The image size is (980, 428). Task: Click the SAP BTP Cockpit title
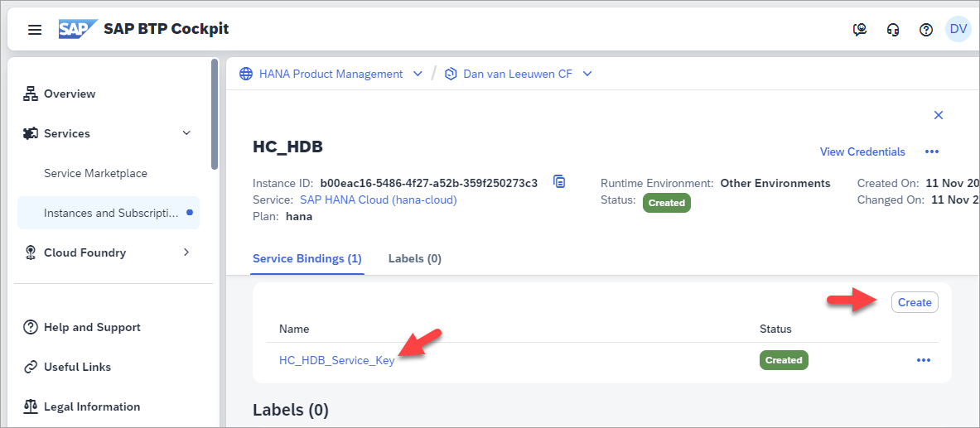(x=167, y=29)
